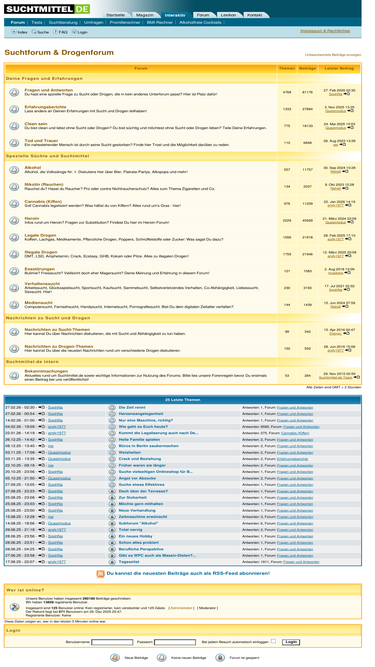Click the orange RSS feed icon
This screenshot has width=375, height=667.
coord(100,574)
